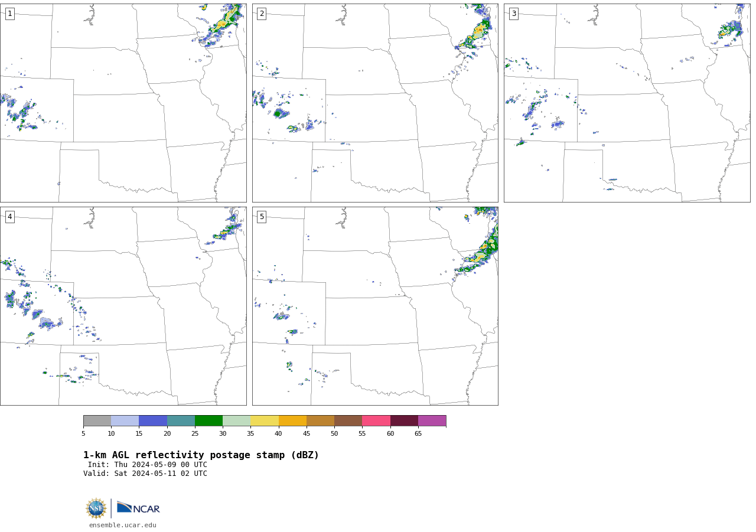The width and height of the screenshot is (756, 532).
Task: Click the 'Valid: Sat 2024-05-11 02 UTC' text
Action: click(145, 474)
